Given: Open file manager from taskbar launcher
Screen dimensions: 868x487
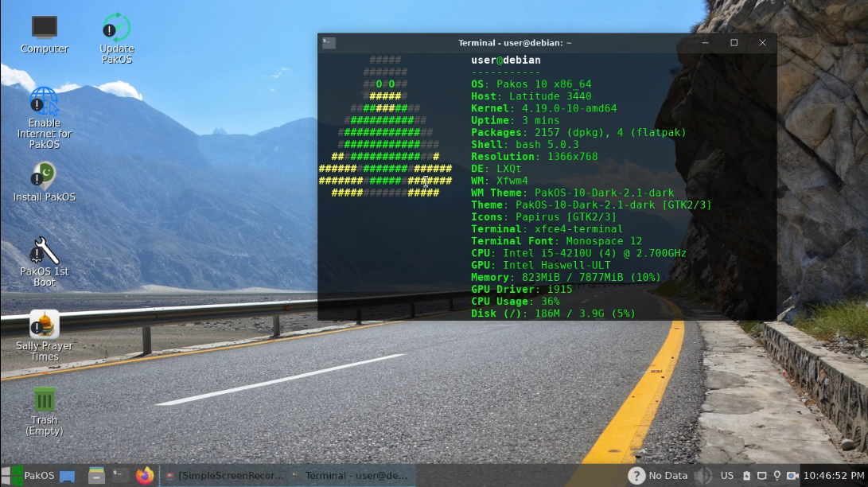Looking at the screenshot, I should coord(96,475).
